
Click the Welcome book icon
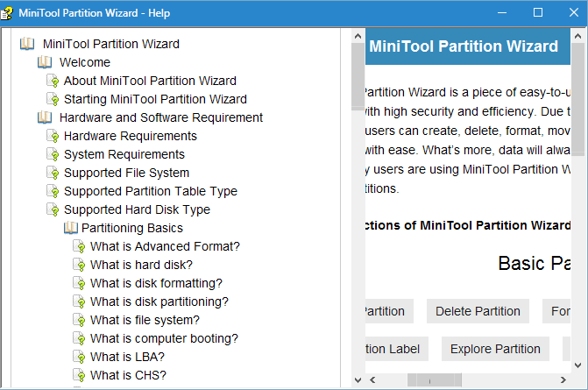(x=45, y=62)
